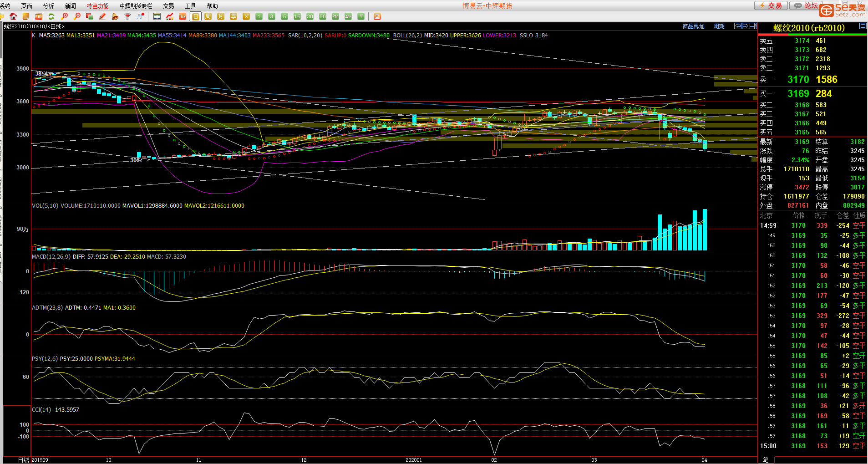The image size is (868, 464).
Task: Toggle the 60-minute period button
Action: (x=323, y=16)
